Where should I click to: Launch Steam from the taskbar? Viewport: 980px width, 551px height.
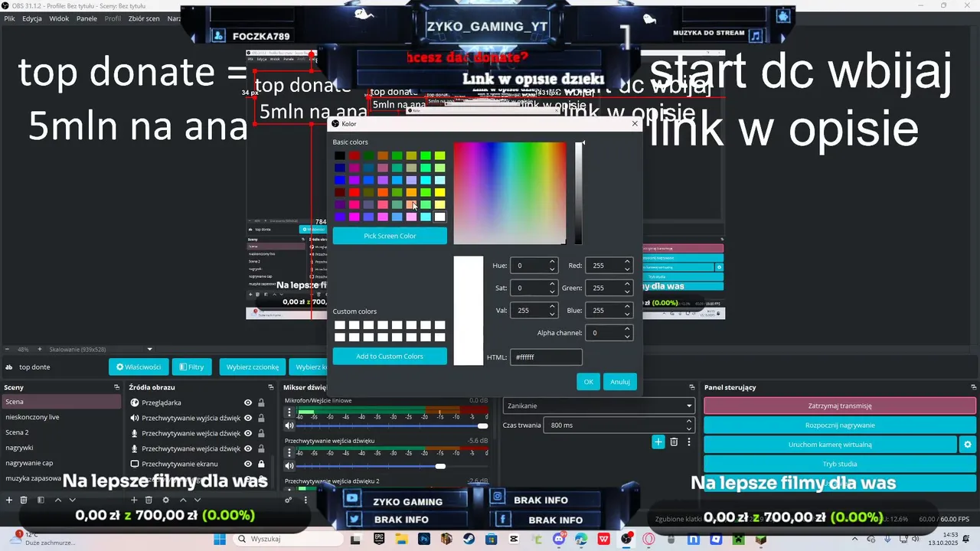click(469, 539)
